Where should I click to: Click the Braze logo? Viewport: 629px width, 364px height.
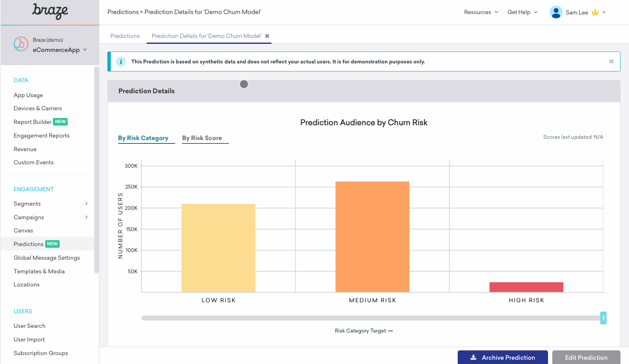tap(50, 11)
